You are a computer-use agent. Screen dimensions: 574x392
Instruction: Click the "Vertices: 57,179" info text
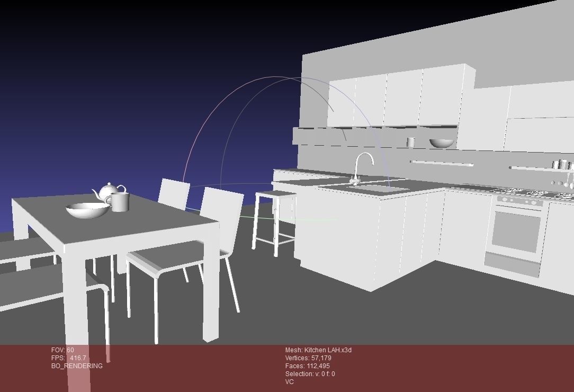(308, 358)
